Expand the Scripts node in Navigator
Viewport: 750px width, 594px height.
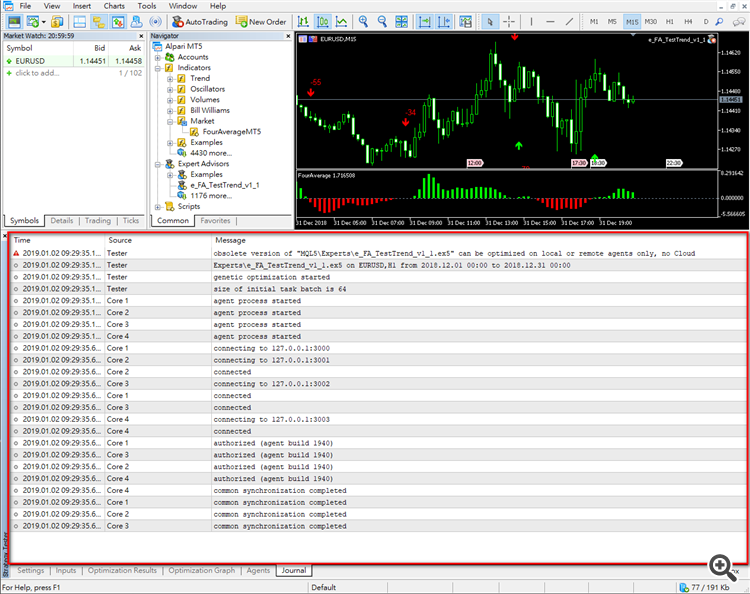click(158, 207)
